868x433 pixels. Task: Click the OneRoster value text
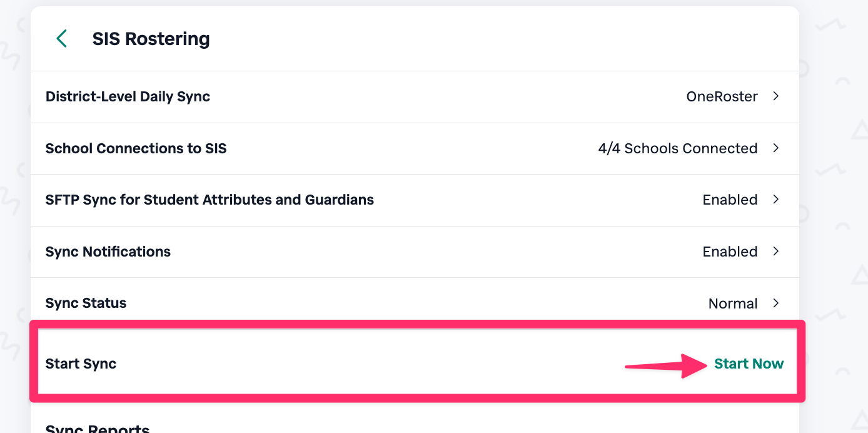point(722,97)
